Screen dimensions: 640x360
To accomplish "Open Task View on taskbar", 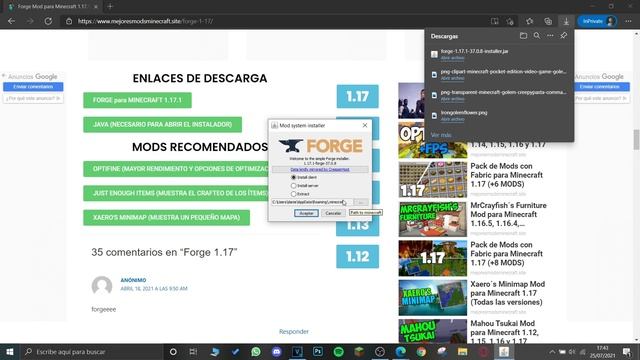I will click(x=193, y=352).
